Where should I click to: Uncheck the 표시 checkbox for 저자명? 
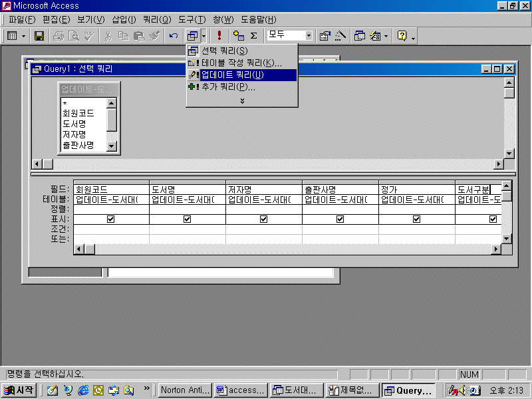(x=263, y=219)
